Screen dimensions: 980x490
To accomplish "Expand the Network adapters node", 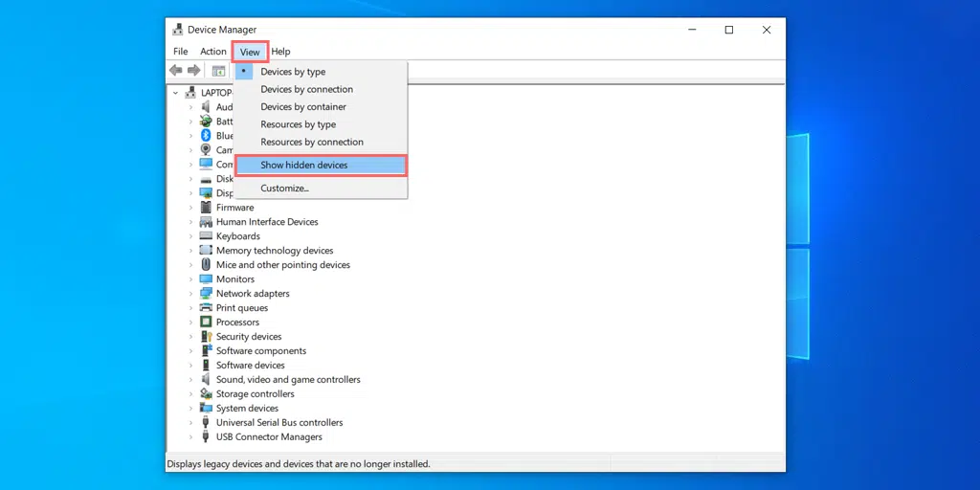I will pyautogui.click(x=191, y=294).
